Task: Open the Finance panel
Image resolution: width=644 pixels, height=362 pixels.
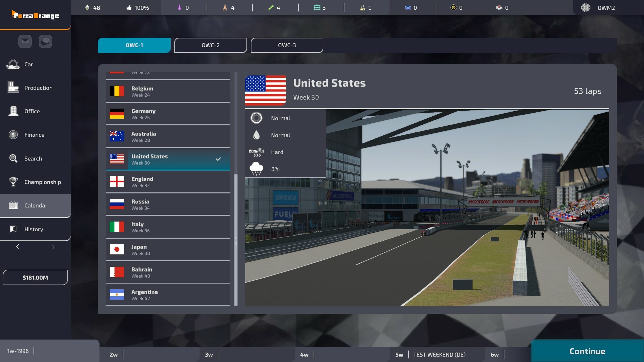Action: click(x=35, y=135)
